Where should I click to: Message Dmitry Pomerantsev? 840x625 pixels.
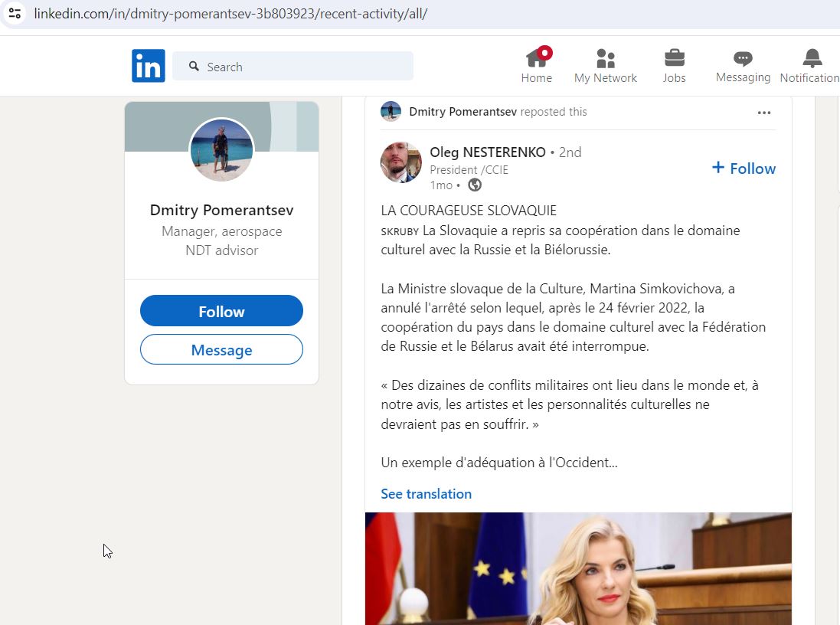tap(222, 349)
